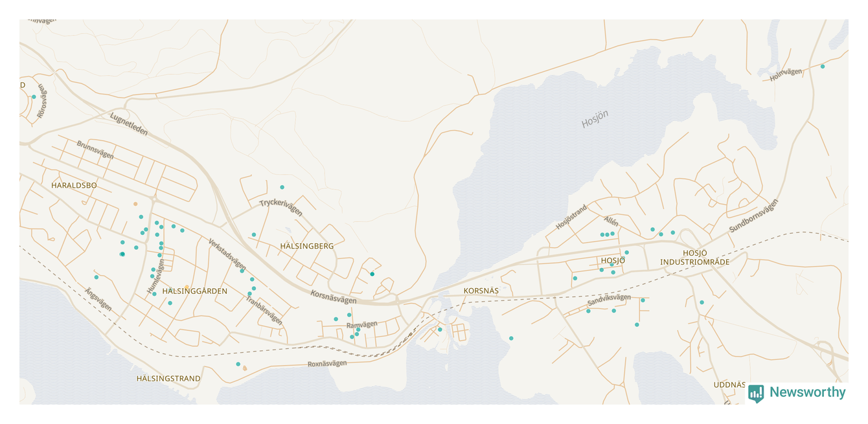Viewport: 868px width, 424px height.
Task: Click the Lugnetleden road label
Action: point(129,124)
